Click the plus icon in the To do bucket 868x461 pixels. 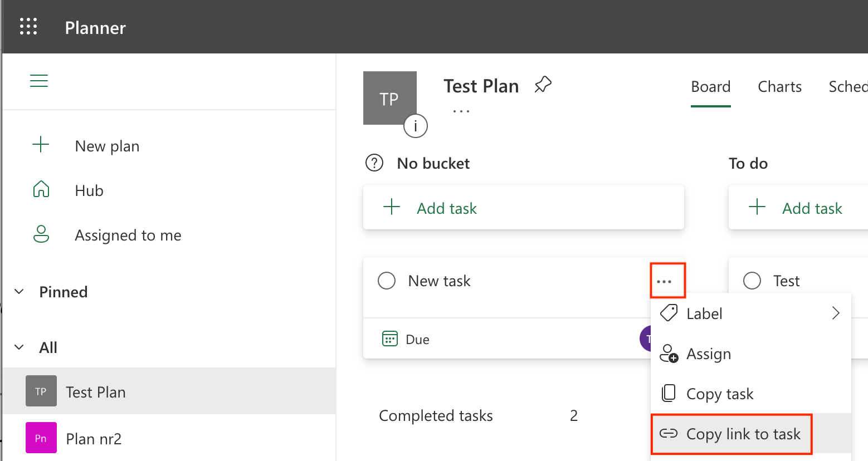757,207
